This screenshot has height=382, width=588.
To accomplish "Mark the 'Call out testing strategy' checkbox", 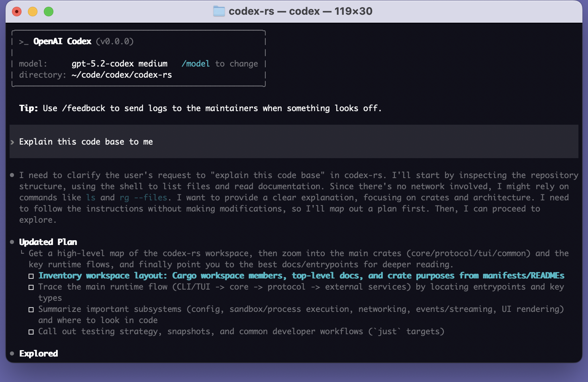I will 31,332.
